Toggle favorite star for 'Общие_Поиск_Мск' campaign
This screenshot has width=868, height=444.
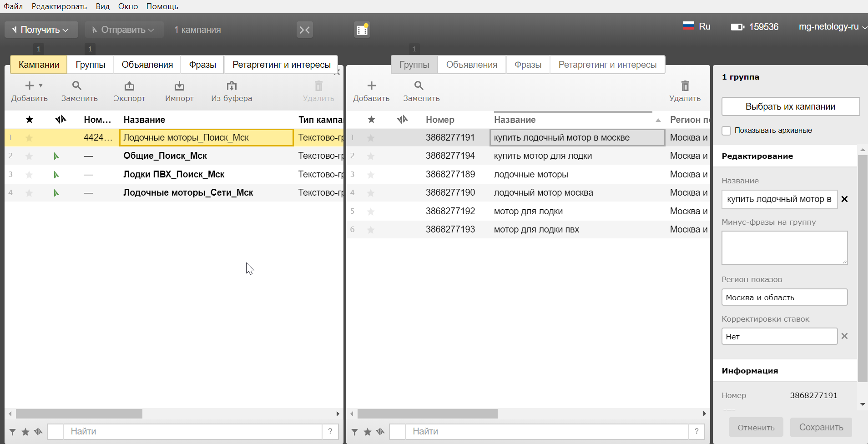click(x=29, y=156)
